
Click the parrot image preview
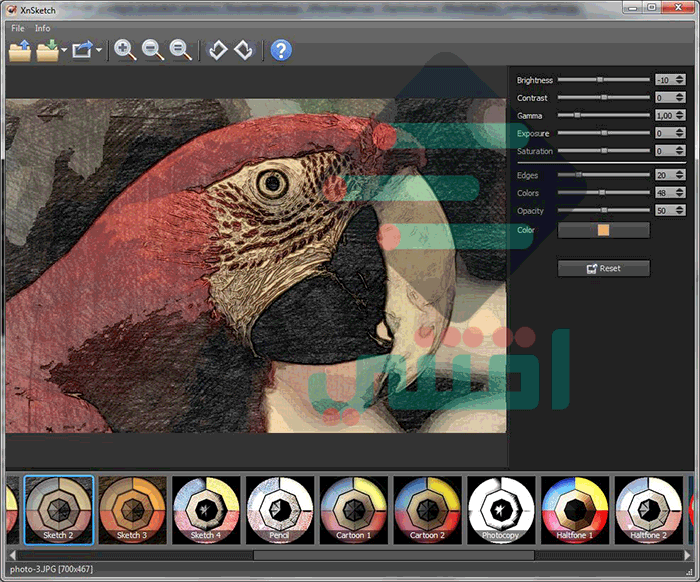tap(256, 266)
